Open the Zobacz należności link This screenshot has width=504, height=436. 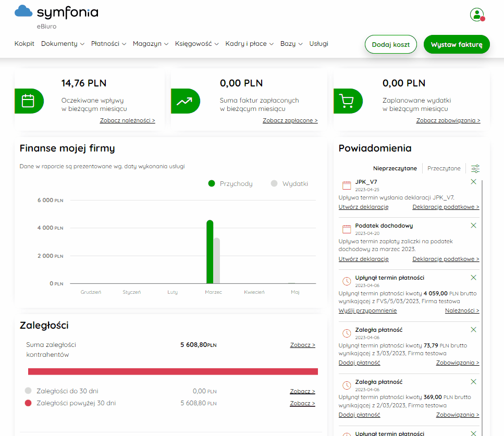127,120
